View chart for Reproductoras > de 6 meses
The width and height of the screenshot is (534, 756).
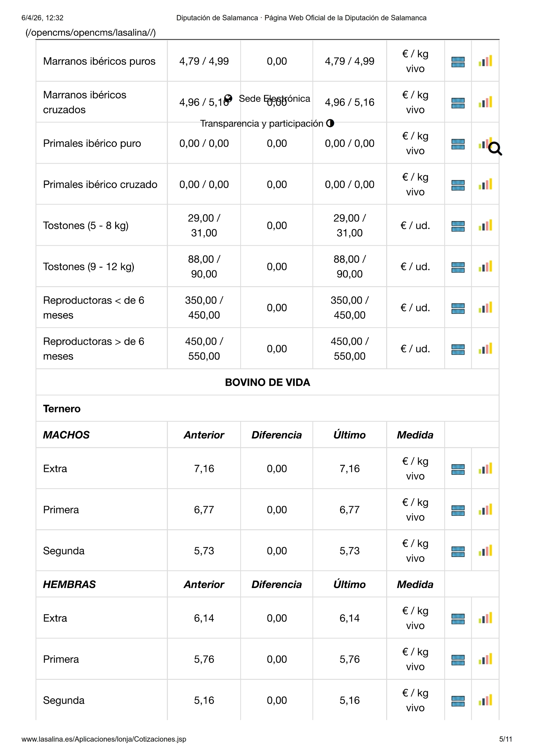pos(485,349)
